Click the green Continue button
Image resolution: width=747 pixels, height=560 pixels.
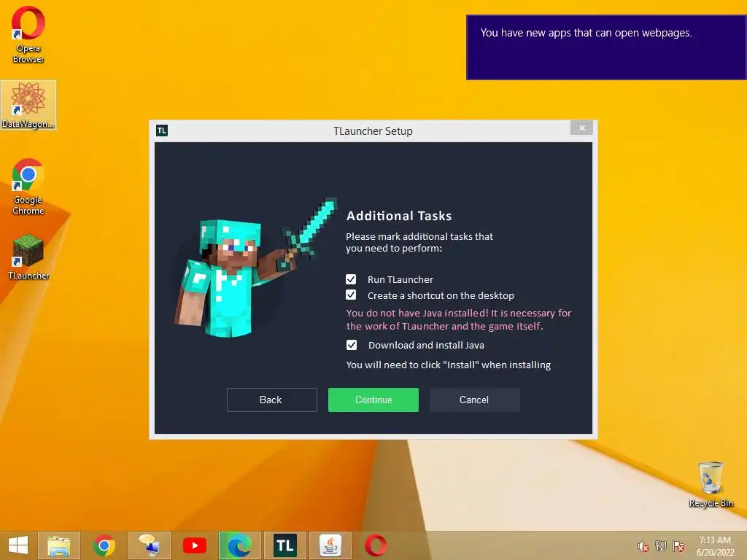(373, 400)
